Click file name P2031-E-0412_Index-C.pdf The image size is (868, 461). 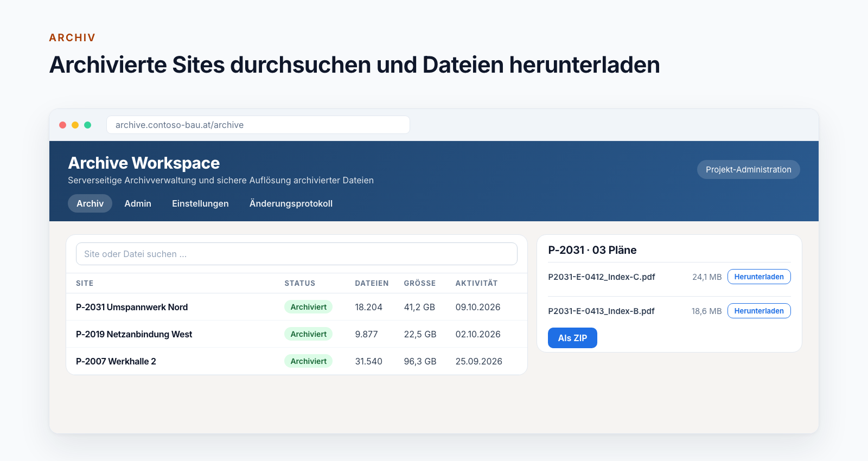click(602, 277)
